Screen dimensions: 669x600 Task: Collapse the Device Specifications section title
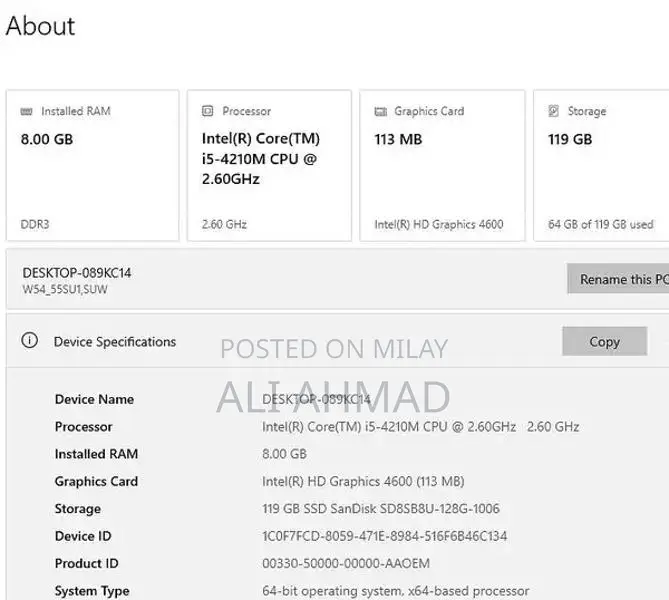[114, 342]
